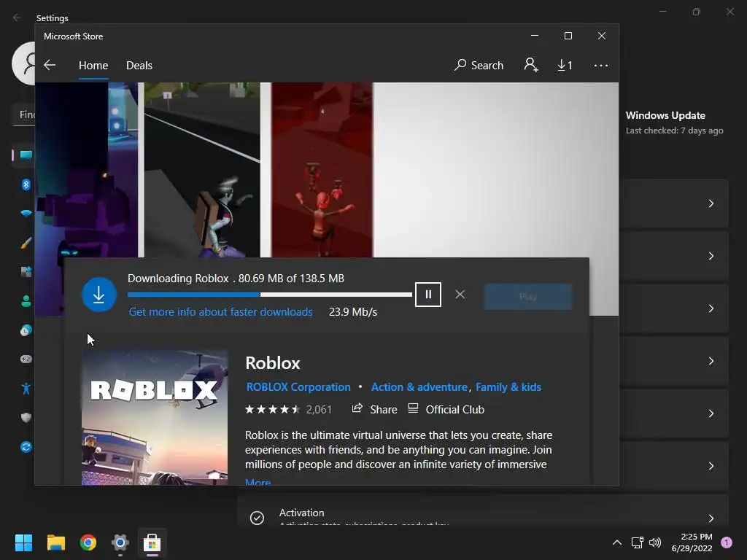Open Family & kids category
The image size is (747, 560).
508,387
